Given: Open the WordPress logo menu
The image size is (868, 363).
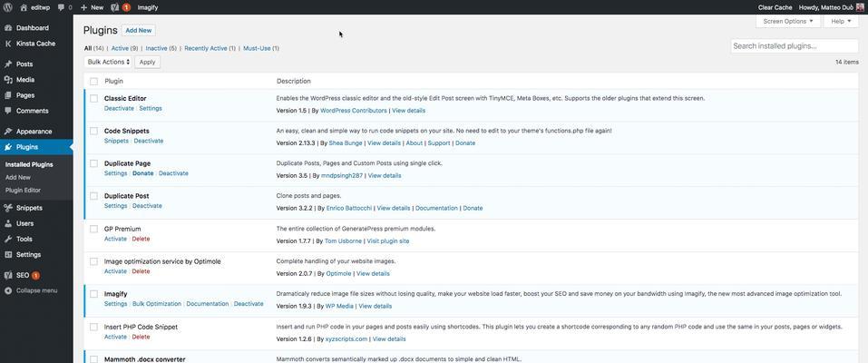Looking at the screenshot, I should [x=8, y=7].
